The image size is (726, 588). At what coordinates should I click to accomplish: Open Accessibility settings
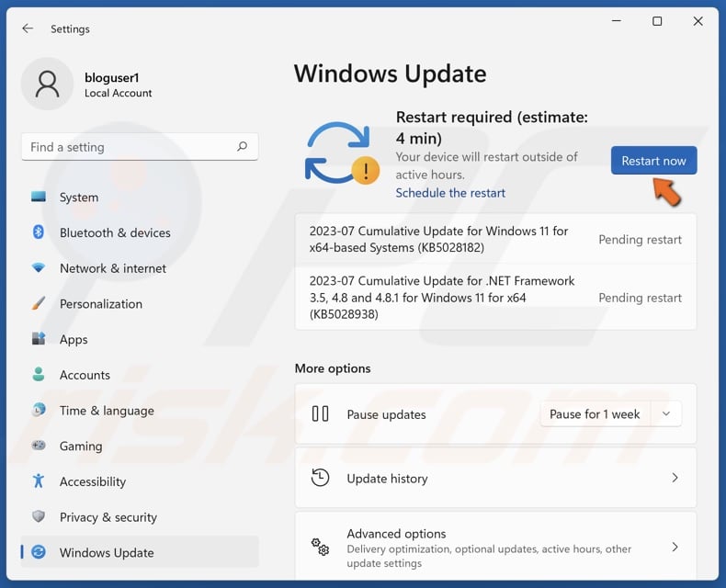(x=140, y=481)
